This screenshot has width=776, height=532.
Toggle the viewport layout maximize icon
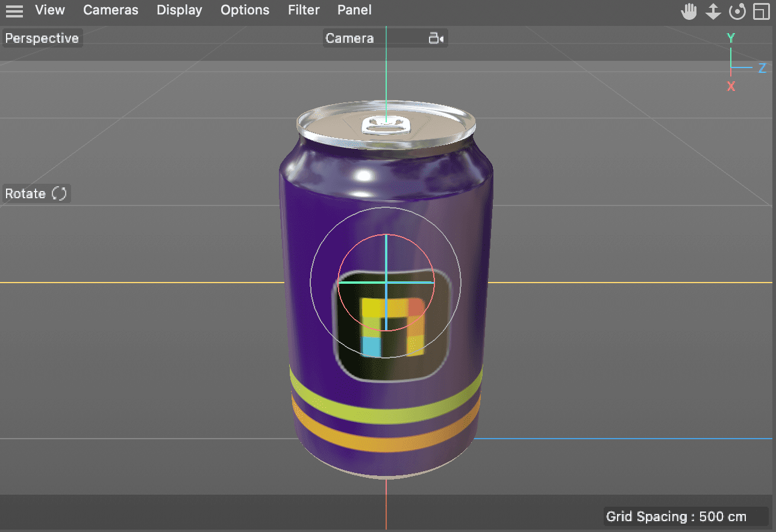pos(762,11)
